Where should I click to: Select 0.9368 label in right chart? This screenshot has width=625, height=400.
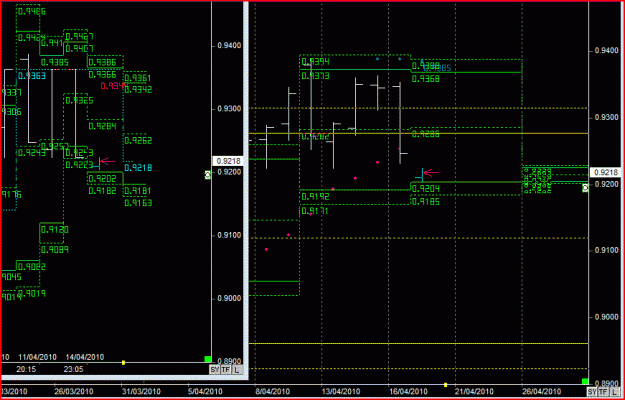pos(425,79)
